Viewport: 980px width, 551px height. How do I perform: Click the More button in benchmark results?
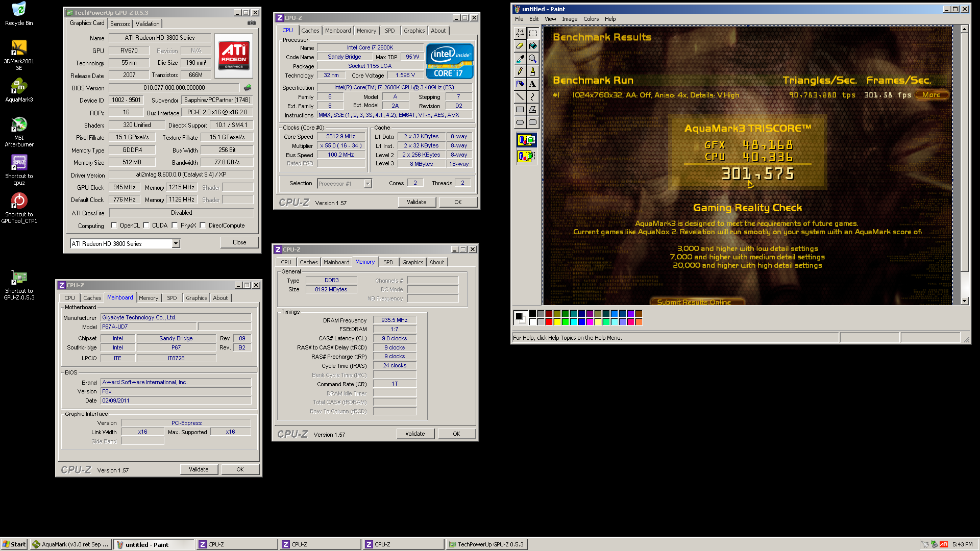point(932,95)
